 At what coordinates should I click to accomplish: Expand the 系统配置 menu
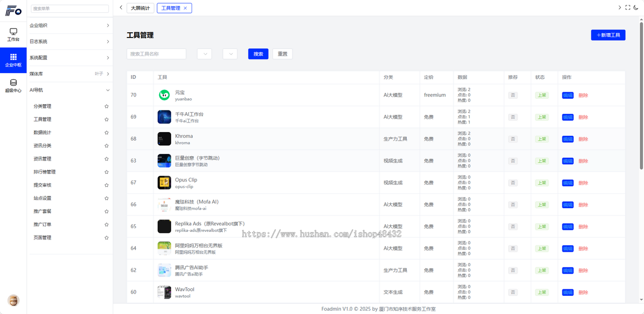click(70, 57)
